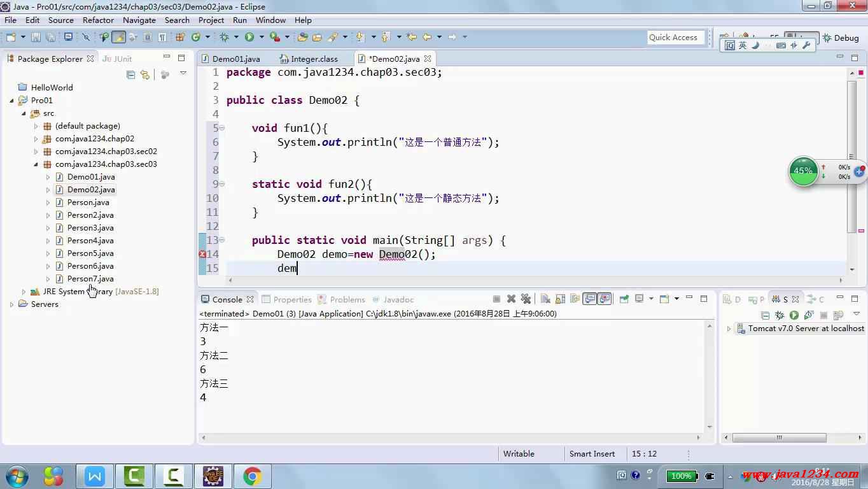
Task: Switch to the Debug perspective
Action: coord(841,38)
